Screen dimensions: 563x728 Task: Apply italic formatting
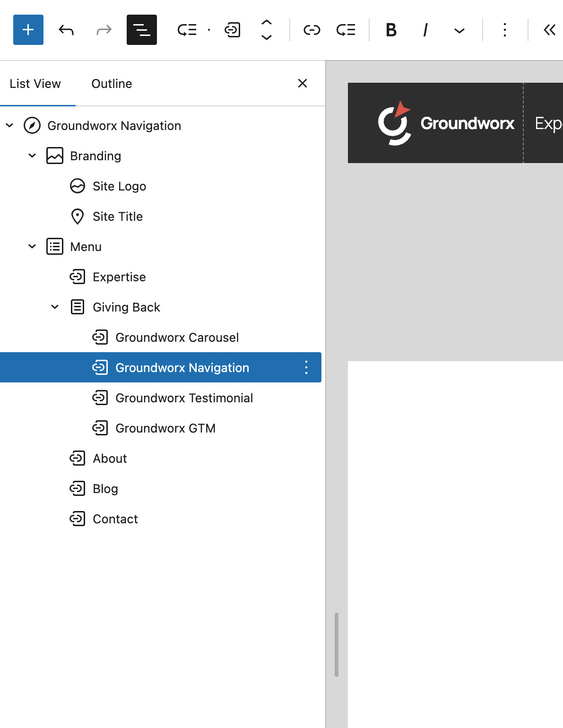click(x=425, y=30)
